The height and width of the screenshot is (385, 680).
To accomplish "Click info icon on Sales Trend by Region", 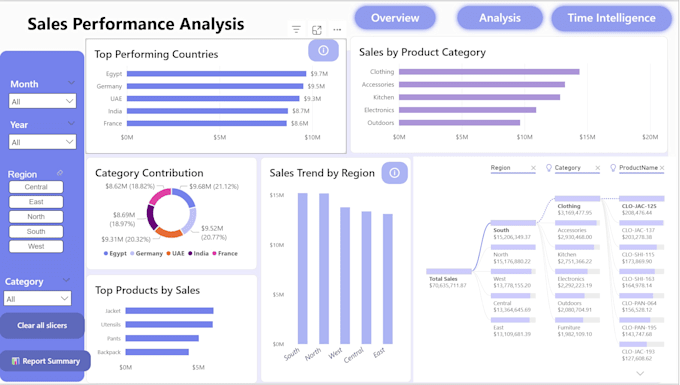I will (394, 173).
